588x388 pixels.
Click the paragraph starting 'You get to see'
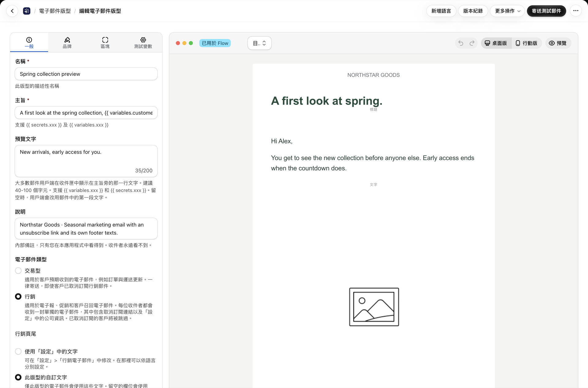click(x=373, y=163)
